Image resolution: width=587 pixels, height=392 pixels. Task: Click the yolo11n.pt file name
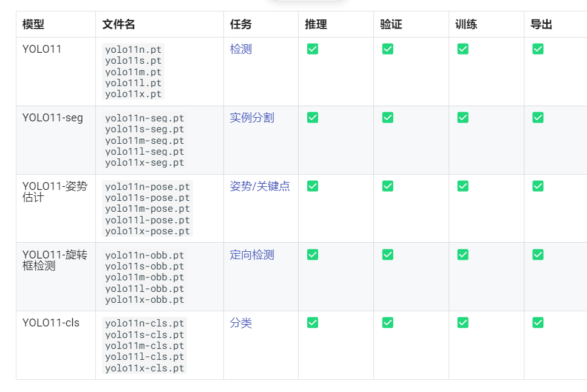134,49
